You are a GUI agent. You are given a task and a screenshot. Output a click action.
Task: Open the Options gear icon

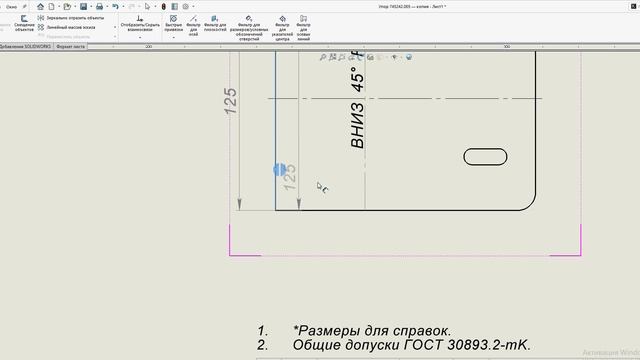tap(186, 7)
